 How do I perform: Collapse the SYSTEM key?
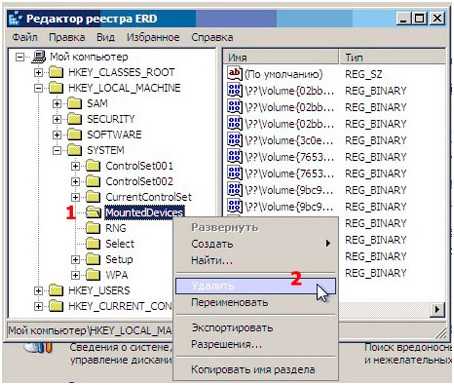tap(57, 150)
